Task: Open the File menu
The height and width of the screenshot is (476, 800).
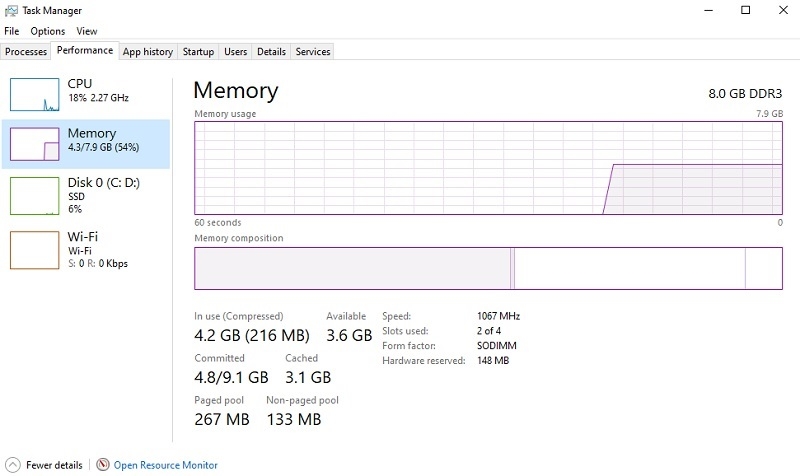Action: 12,31
